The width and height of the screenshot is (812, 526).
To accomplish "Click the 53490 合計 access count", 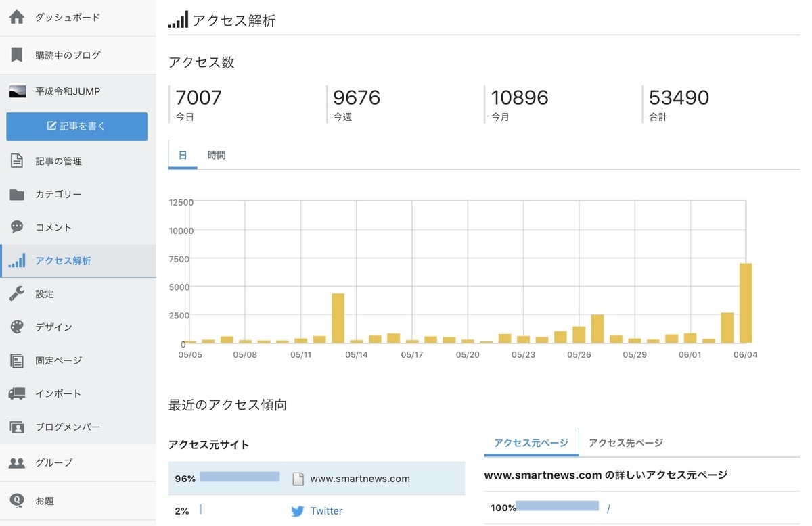I will pyautogui.click(x=679, y=97).
